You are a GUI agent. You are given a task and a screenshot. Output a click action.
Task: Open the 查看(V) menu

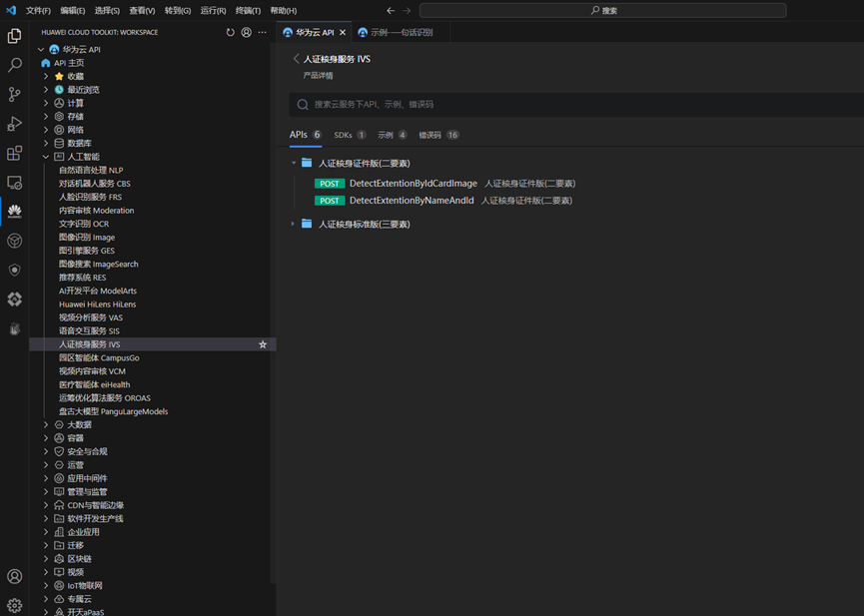(142, 10)
